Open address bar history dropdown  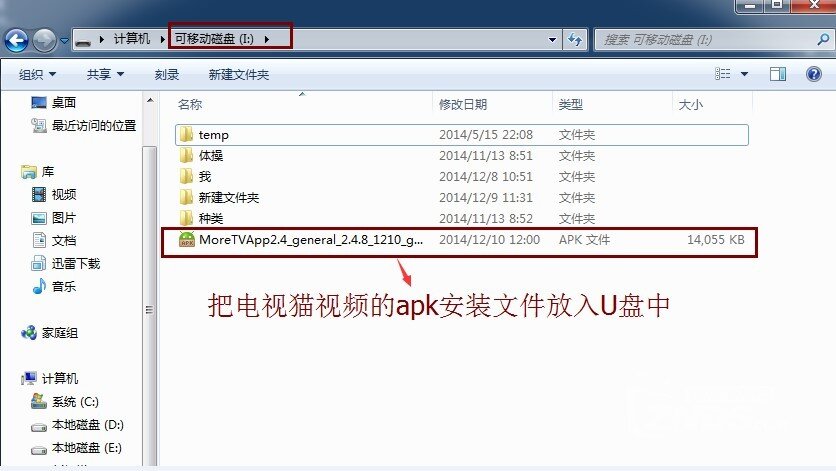552,39
